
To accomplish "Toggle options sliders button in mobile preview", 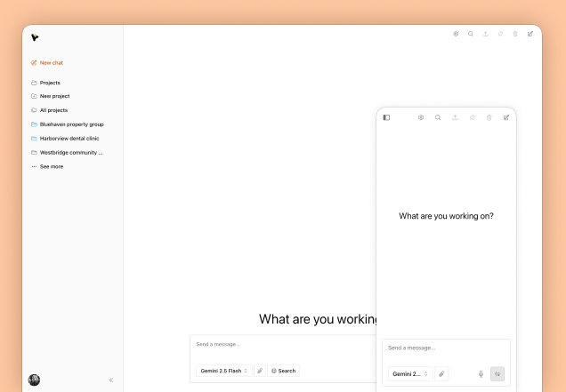I will (x=497, y=374).
